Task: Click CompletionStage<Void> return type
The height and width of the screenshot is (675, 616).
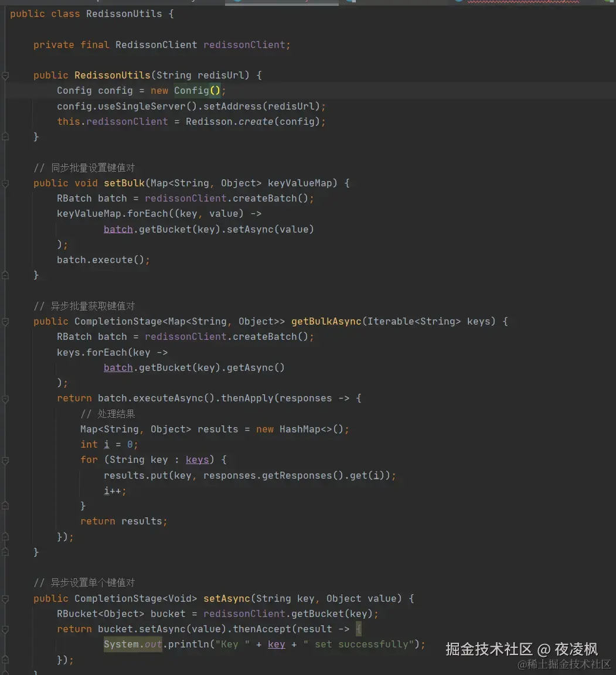Action: click(x=135, y=598)
